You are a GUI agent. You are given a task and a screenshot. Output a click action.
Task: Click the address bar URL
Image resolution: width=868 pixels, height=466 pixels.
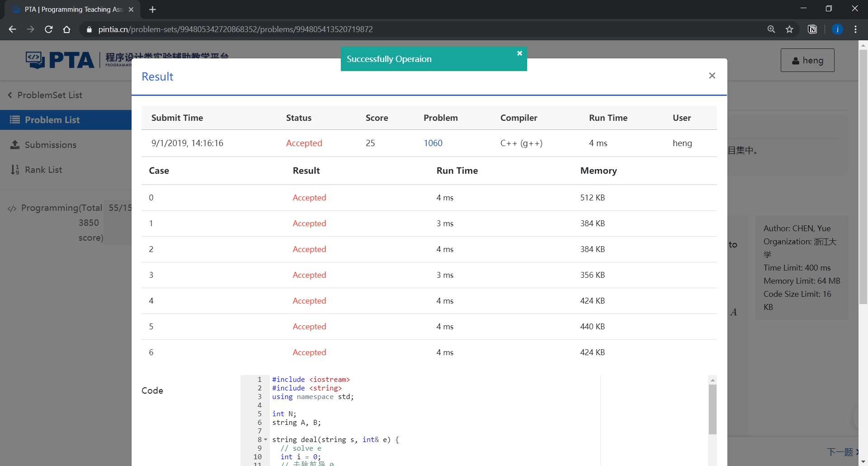click(x=236, y=29)
